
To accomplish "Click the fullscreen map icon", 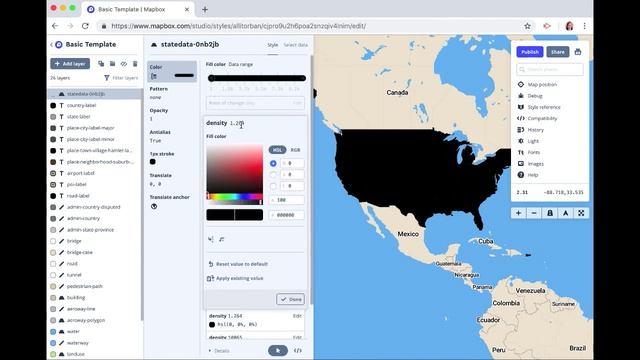I will tap(581, 213).
